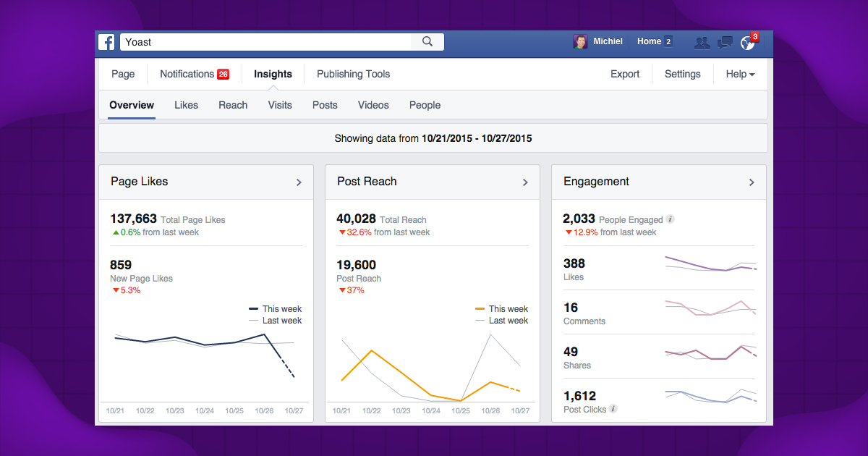The image size is (868, 456).
Task: Open Publishing Tools tab
Action: click(x=353, y=74)
